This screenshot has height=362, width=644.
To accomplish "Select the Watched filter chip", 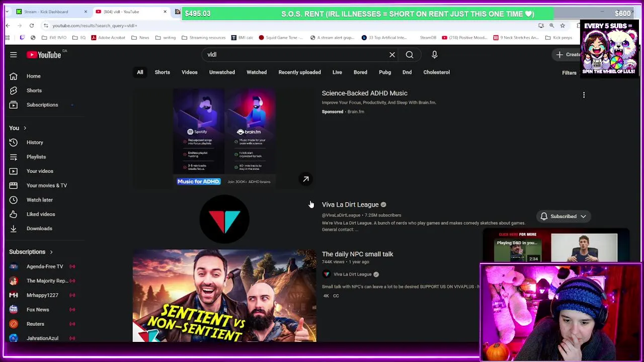I will point(257,72).
